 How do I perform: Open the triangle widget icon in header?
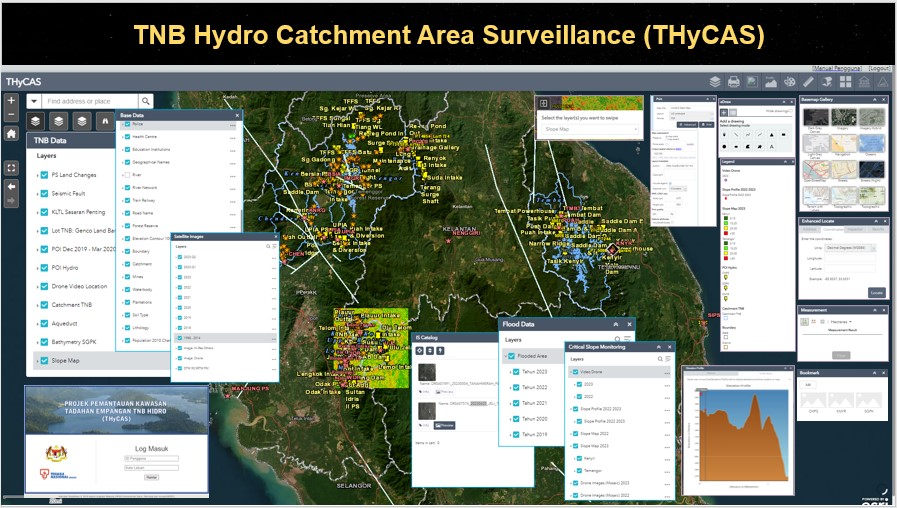pyautogui.click(x=883, y=82)
